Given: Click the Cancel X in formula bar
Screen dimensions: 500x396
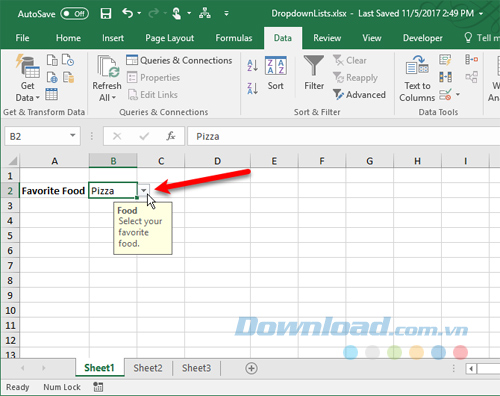Looking at the screenshot, I should point(117,136).
